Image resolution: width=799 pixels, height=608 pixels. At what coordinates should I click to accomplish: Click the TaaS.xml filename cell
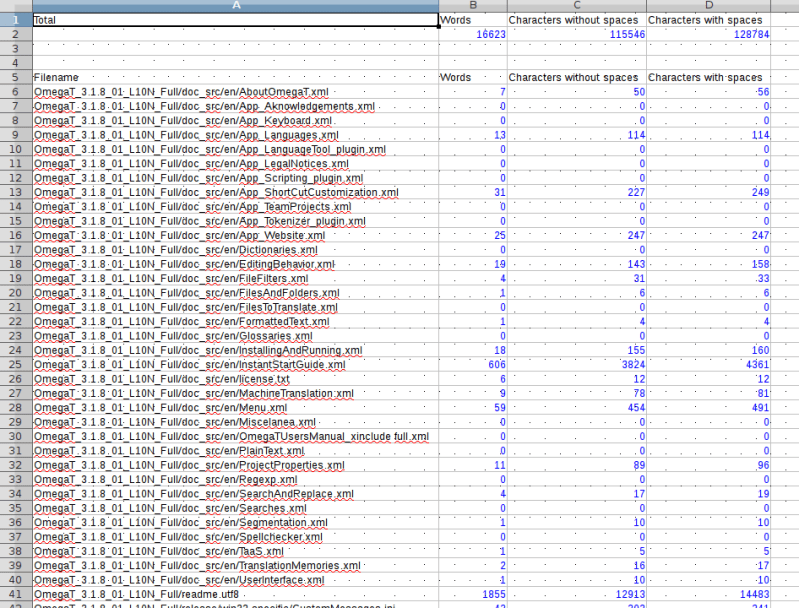pyautogui.click(x=235, y=551)
